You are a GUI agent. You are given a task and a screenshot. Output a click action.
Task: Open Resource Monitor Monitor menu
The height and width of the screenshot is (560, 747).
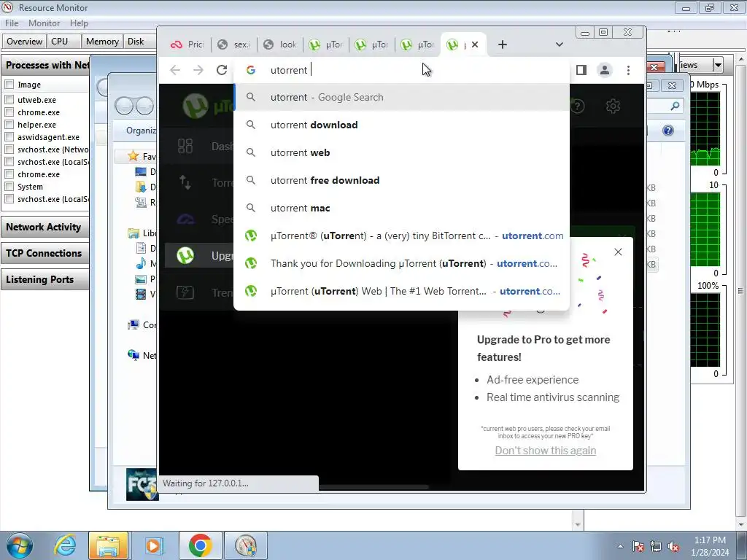click(44, 23)
